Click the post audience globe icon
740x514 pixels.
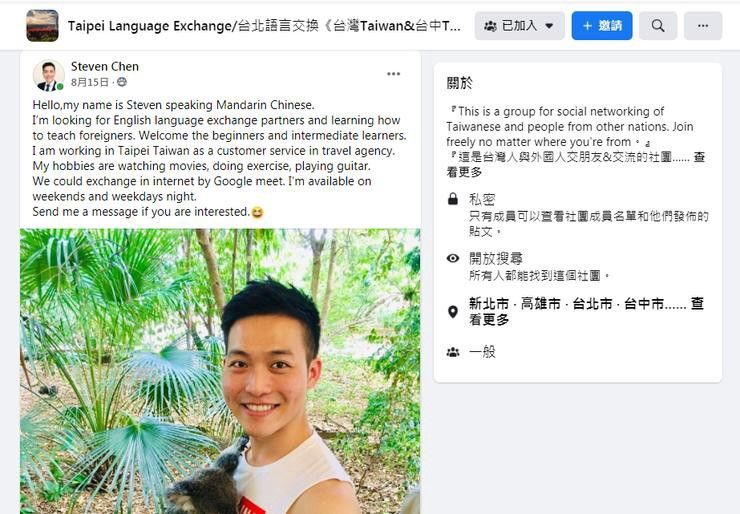click(x=122, y=82)
